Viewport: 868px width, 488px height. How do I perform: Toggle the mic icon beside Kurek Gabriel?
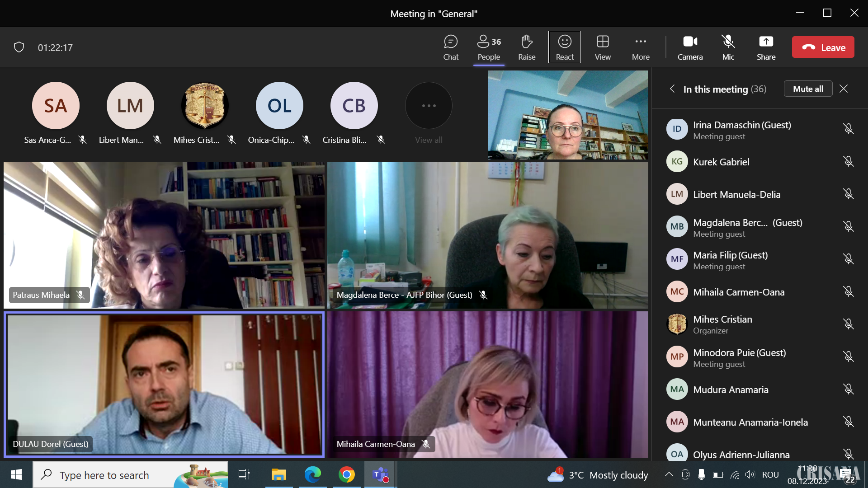point(848,161)
